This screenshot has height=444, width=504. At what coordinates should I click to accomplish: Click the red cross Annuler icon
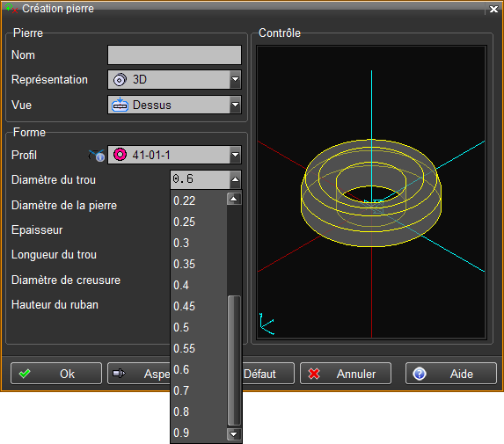pos(314,374)
